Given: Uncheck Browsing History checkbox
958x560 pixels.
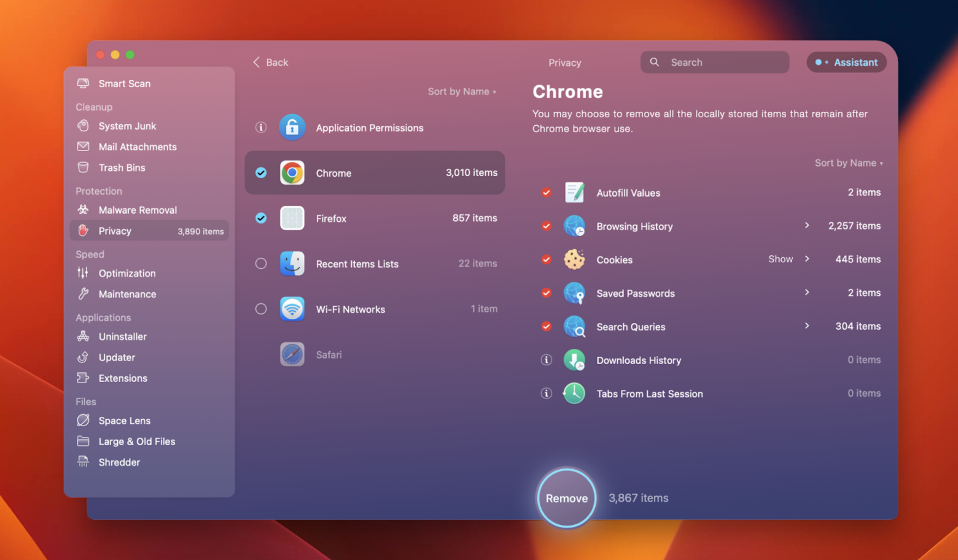Looking at the screenshot, I should pyautogui.click(x=546, y=226).
